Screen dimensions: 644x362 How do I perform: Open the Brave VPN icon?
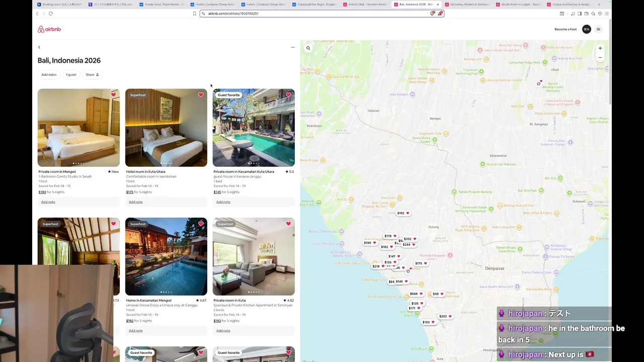[x=600, y=14]
